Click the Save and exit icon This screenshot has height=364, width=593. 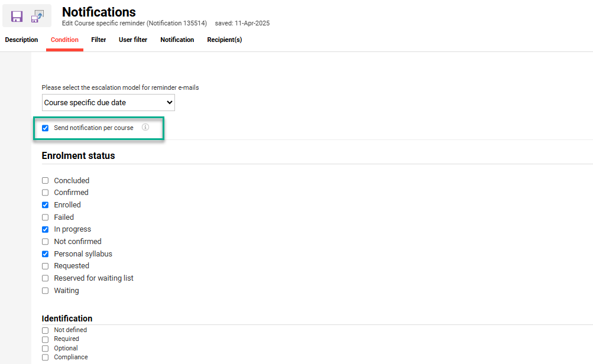pyautogui.click(x=37, y=16)
